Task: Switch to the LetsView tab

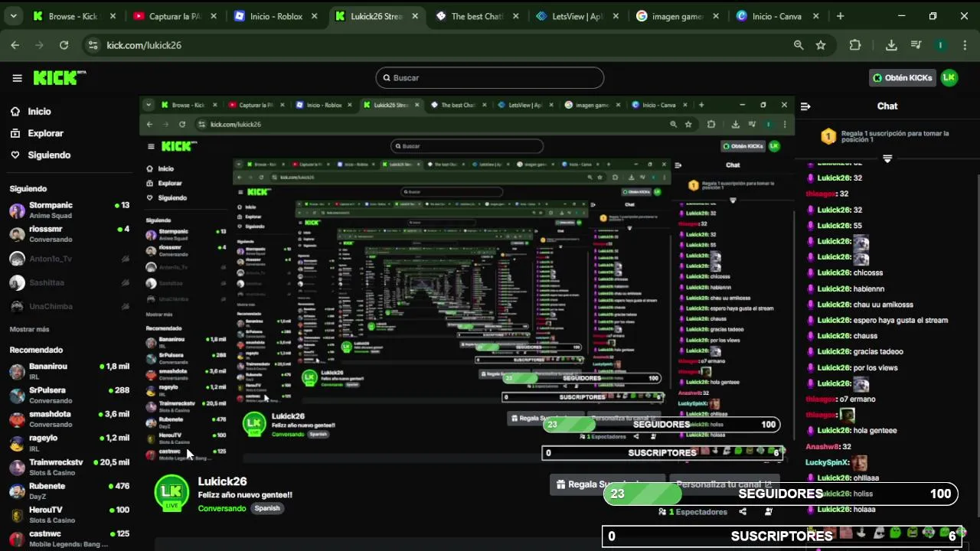Action: [578, 16]
